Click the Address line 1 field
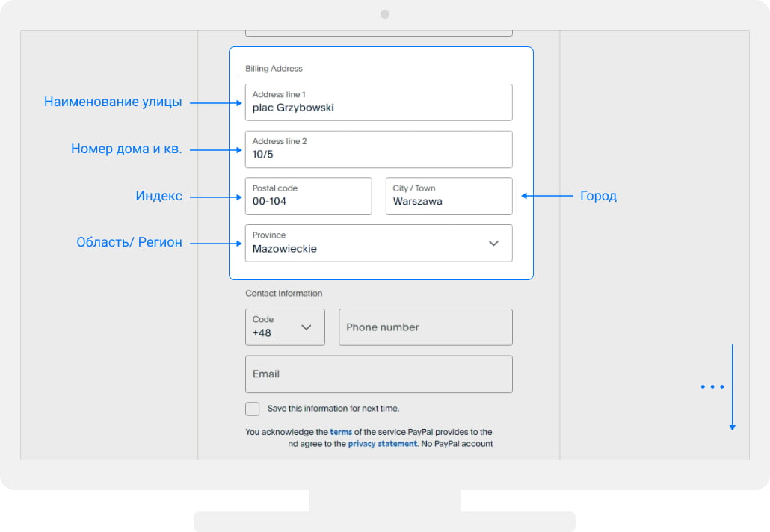 tap(378, 102)
